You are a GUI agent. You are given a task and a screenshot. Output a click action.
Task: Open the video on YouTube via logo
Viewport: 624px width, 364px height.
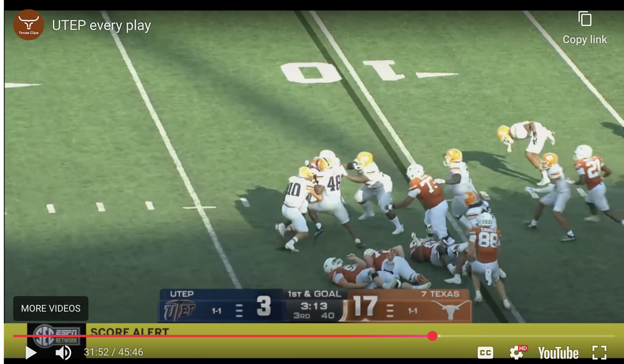pyautogui.click(x=558, y=353)
